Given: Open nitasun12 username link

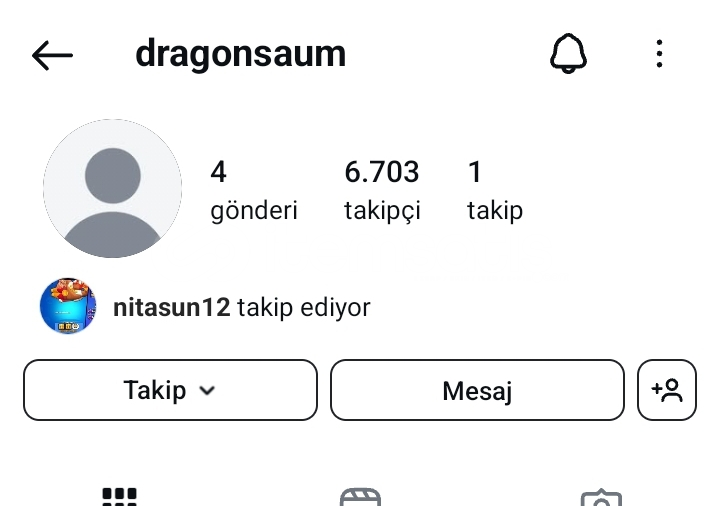Looking at the screenshot, I should (172, 307).
